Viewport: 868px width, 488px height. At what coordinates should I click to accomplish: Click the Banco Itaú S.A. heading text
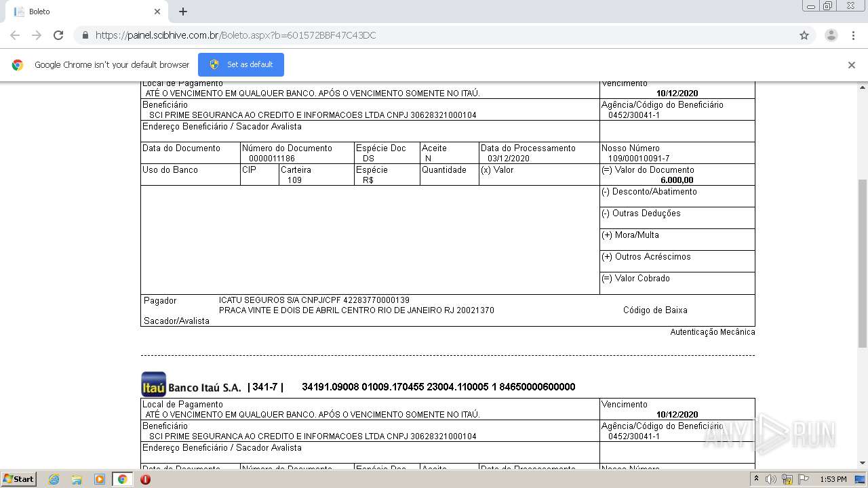click(204, 388)
